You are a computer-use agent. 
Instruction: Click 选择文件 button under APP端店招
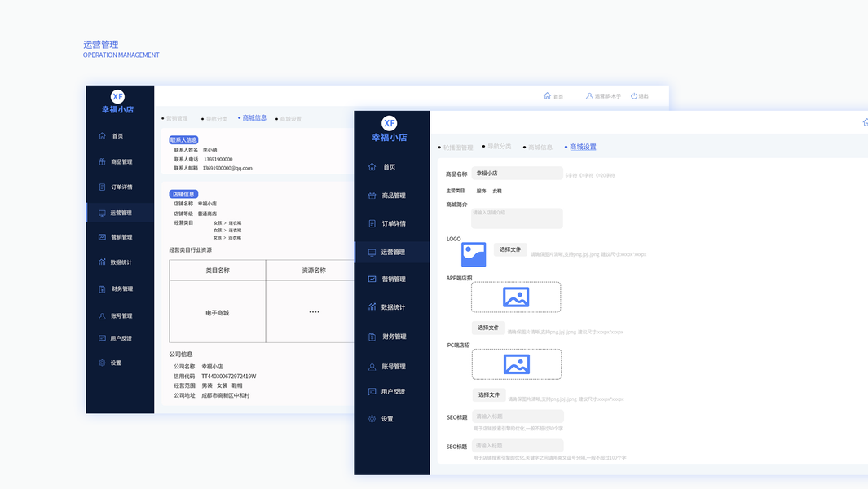point(487,328)
